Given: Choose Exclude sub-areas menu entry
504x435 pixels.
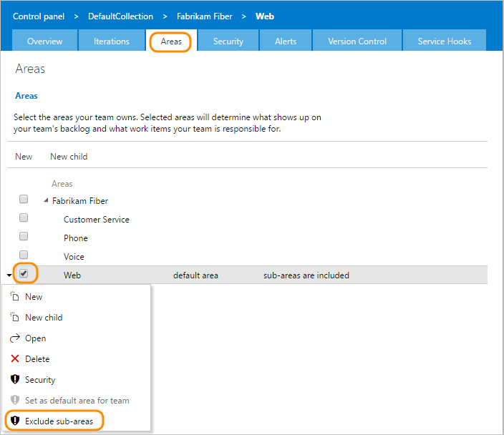Looking at the screenshot, I should (77, 421).
